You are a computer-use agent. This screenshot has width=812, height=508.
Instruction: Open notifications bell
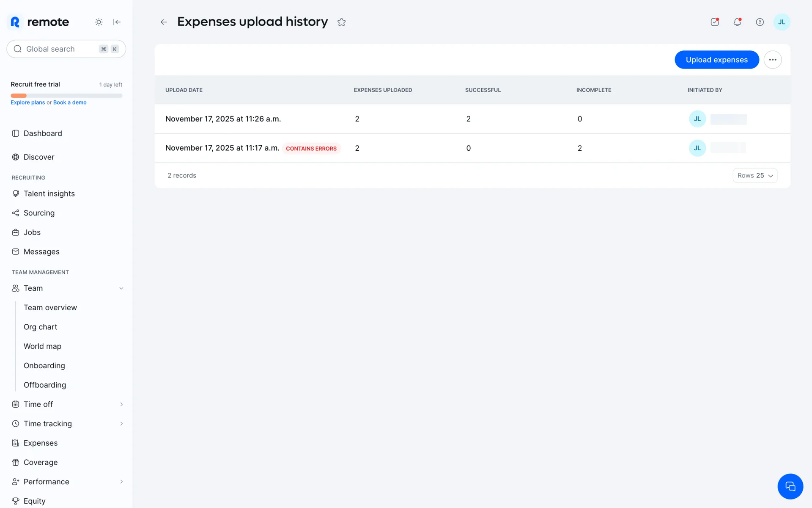(x=737, y=22)
